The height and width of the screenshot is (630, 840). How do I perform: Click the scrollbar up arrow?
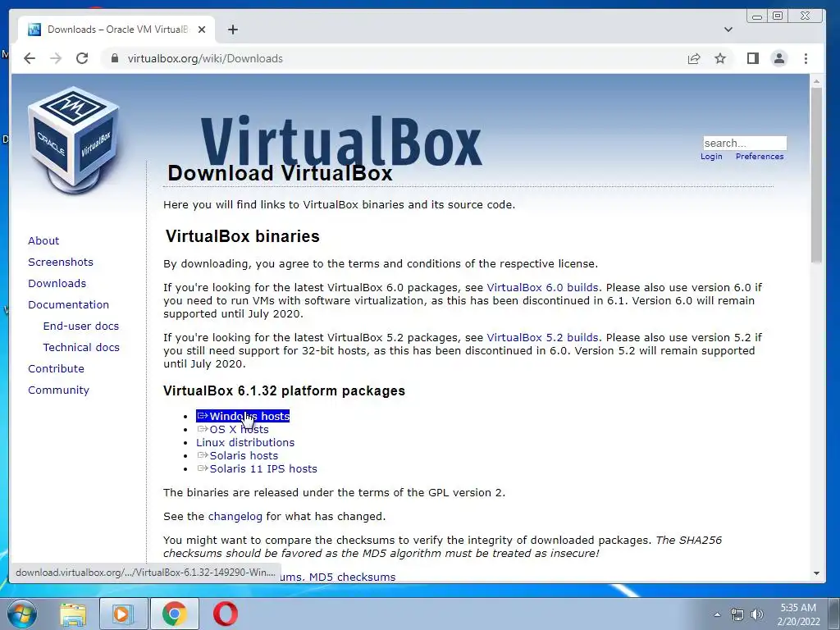pyautogui.click(x=816, y=82)
